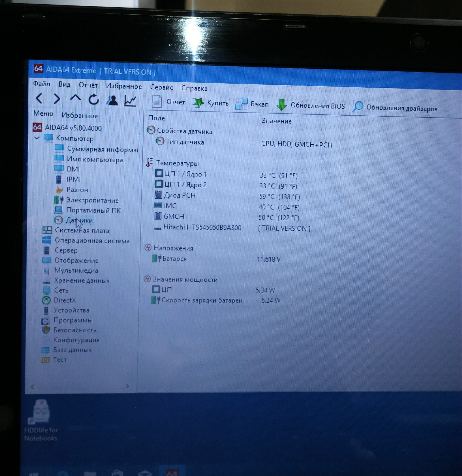Select Имя компьютера tree item
Screen dimensions: 462x476
[89, 159]
